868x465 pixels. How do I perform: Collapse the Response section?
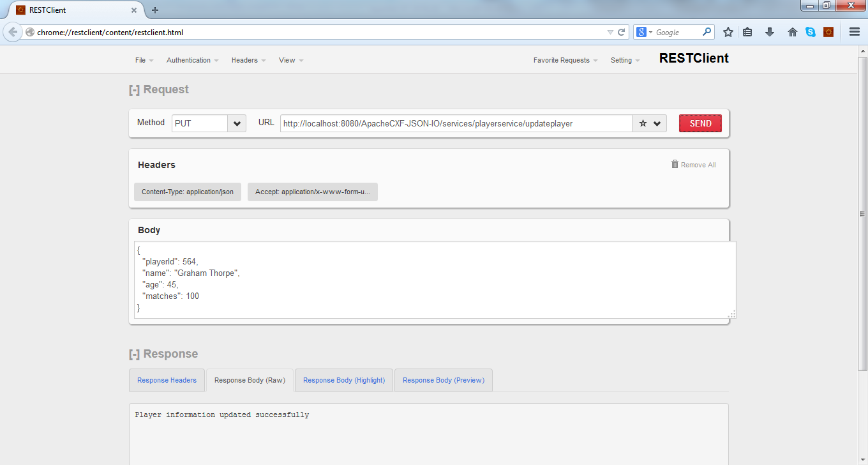(x=134, y=354)
